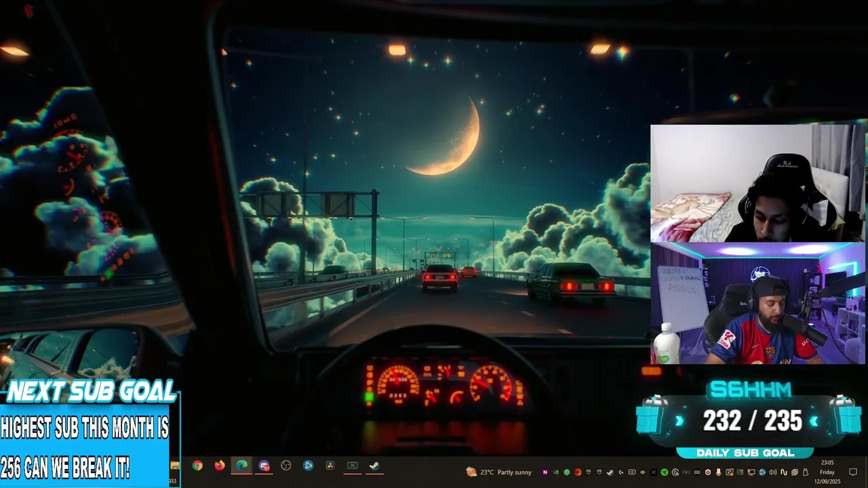868x488 pixels.
Task: Click the '232 / 235' sub counter
Action: pyautogui.click(x=752, y=422)
